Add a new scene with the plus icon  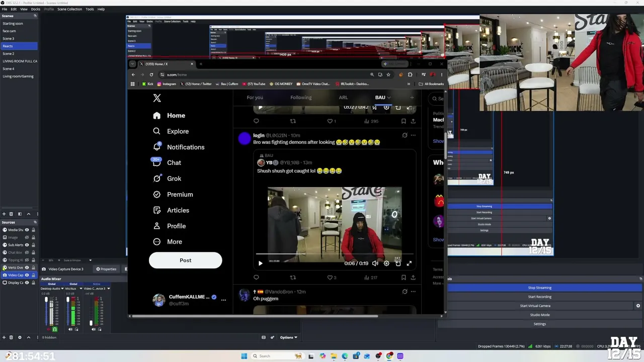(4, 214)
